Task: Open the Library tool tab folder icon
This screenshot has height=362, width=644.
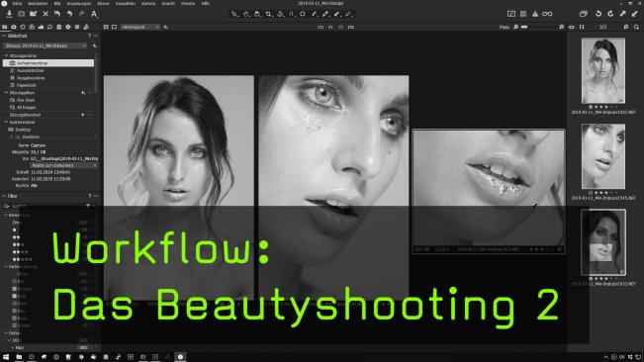Action: pos(5,27)
